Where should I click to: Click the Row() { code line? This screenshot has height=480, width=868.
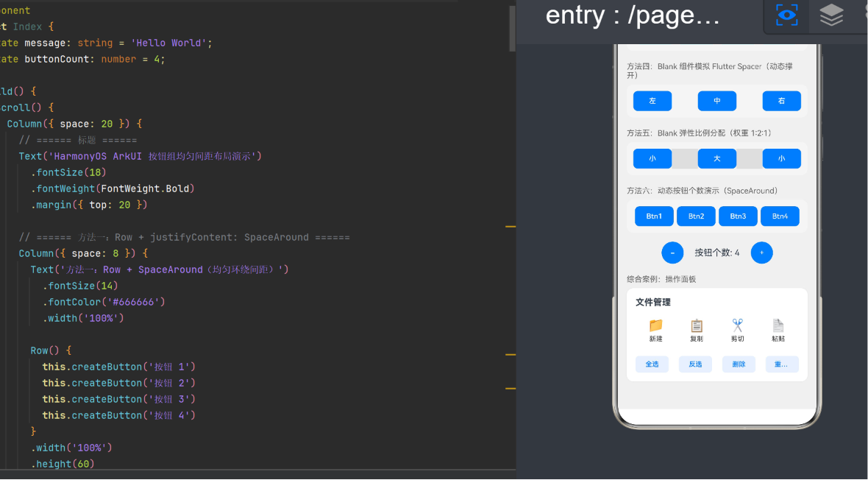coord(51,351)
